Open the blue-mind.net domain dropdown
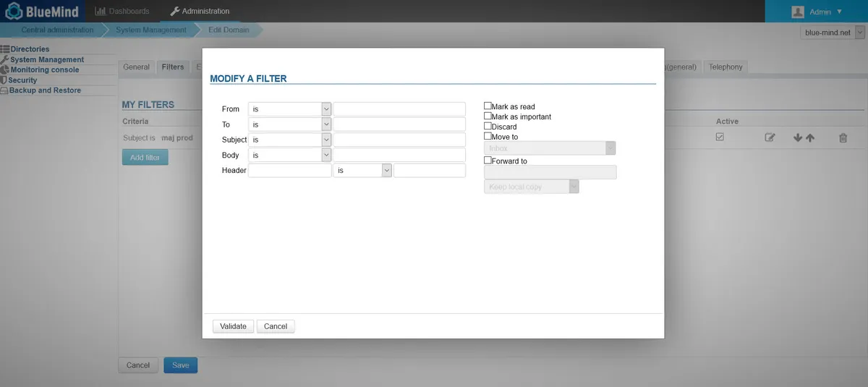This screenshot has width=868, height=387. (833, 33)
